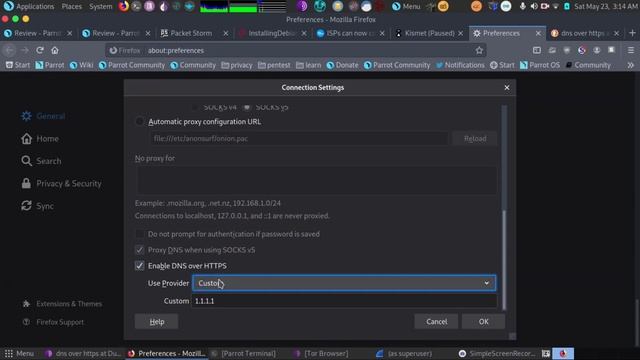Viewport: 640px width, 360px height.
Task: Go to home page via house icon
Action: click(55, 50)
